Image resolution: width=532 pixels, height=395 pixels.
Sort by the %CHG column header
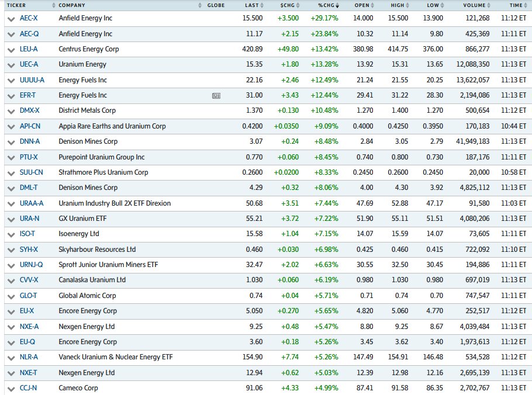[327, 5]
